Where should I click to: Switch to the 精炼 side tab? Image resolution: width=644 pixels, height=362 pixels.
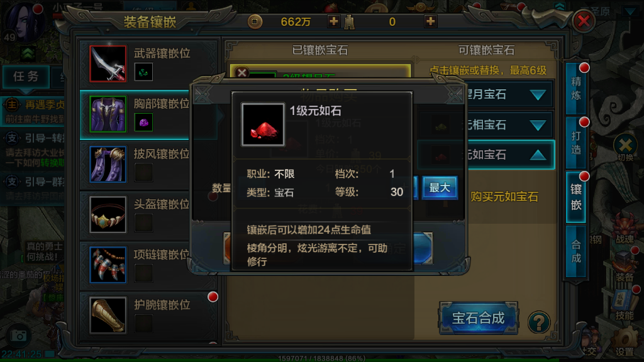[x=576, y=89]
